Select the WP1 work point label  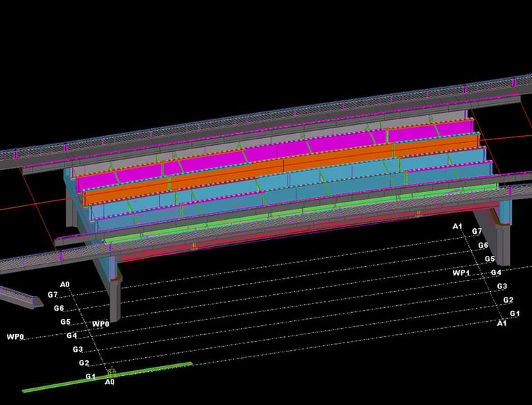(x=461, y=273)
